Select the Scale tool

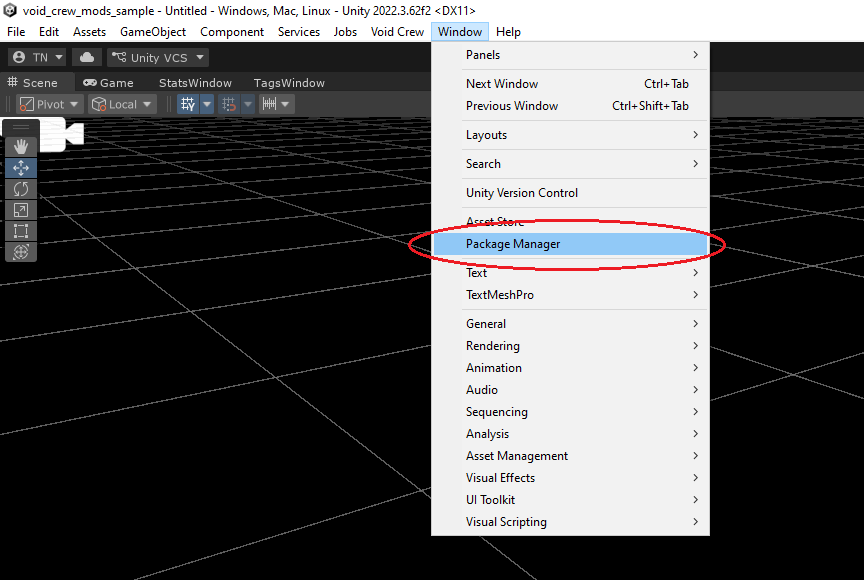tap(21, 210)
